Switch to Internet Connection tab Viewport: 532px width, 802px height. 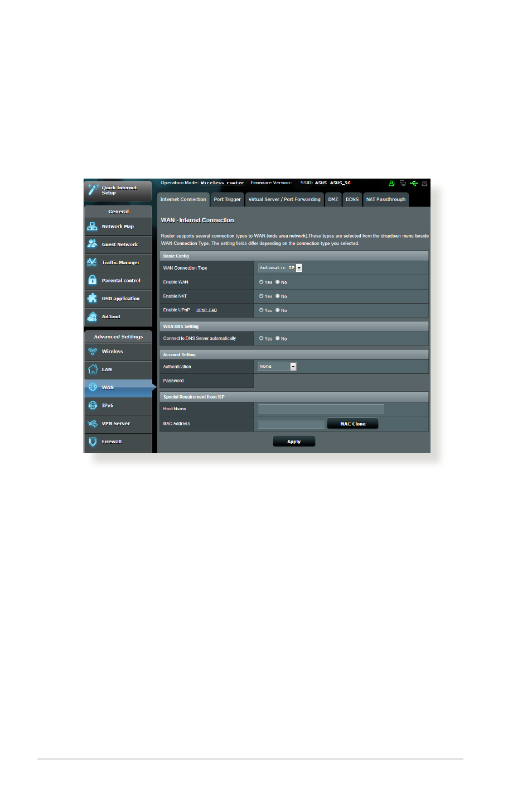[183, 200]
